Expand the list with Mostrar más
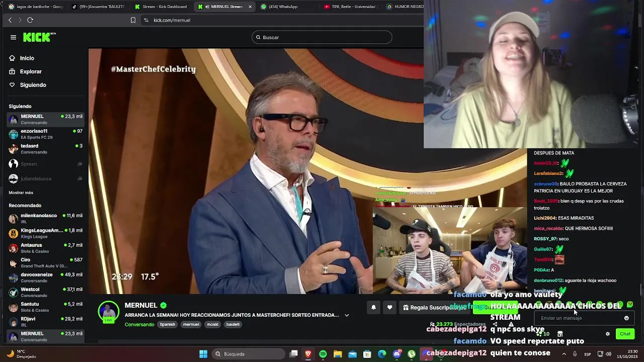 pyautogui.click(x=21, y=193)
